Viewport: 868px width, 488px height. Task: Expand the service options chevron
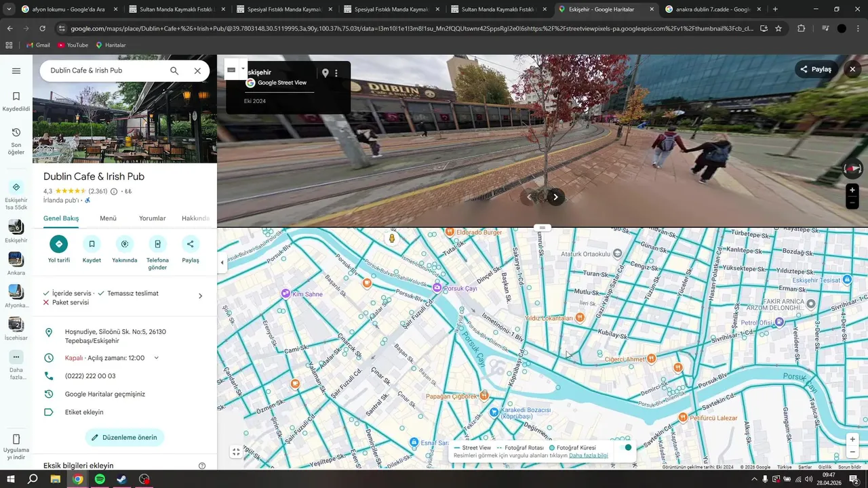tap(200, 296)
